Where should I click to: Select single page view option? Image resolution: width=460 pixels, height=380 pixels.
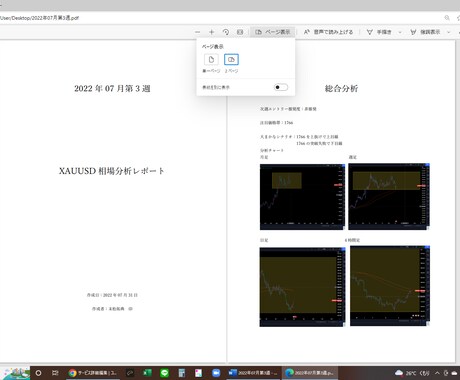click(x=211, y=60)
